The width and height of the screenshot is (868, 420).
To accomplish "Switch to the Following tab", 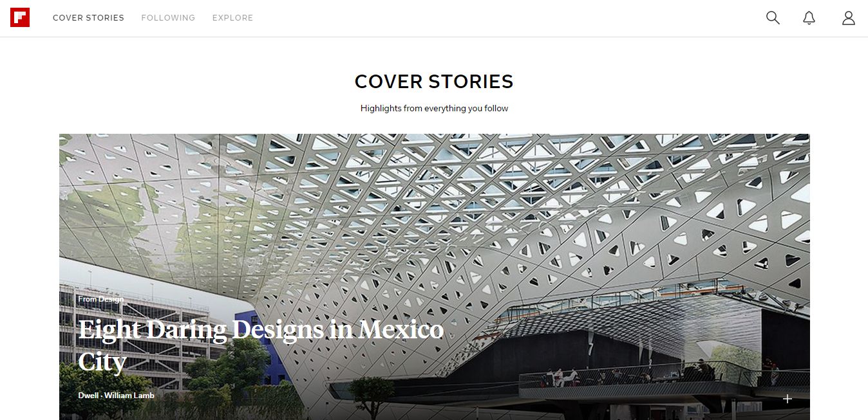I will coord(168,18).
